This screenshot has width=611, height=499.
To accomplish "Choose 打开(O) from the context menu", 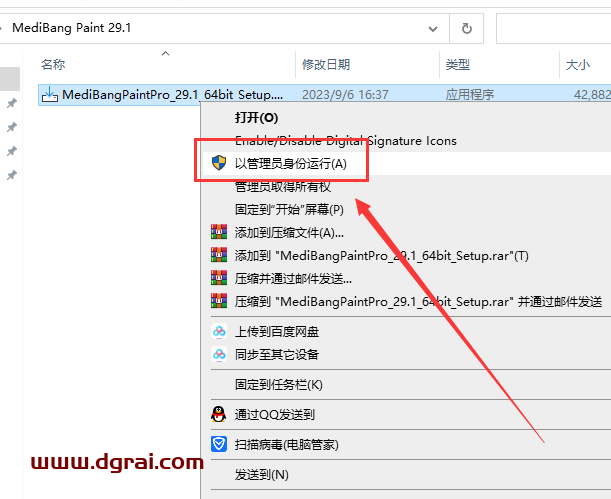I will click(406, 118).
